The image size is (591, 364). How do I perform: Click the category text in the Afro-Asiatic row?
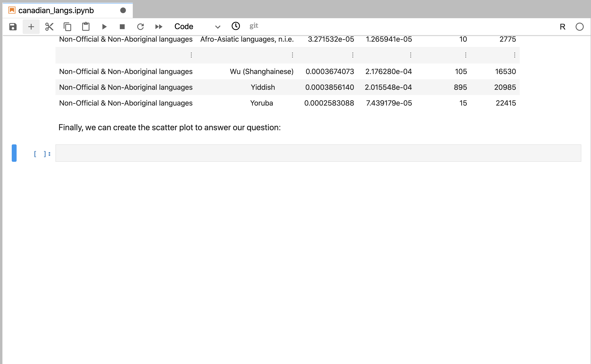pos(126,39)
